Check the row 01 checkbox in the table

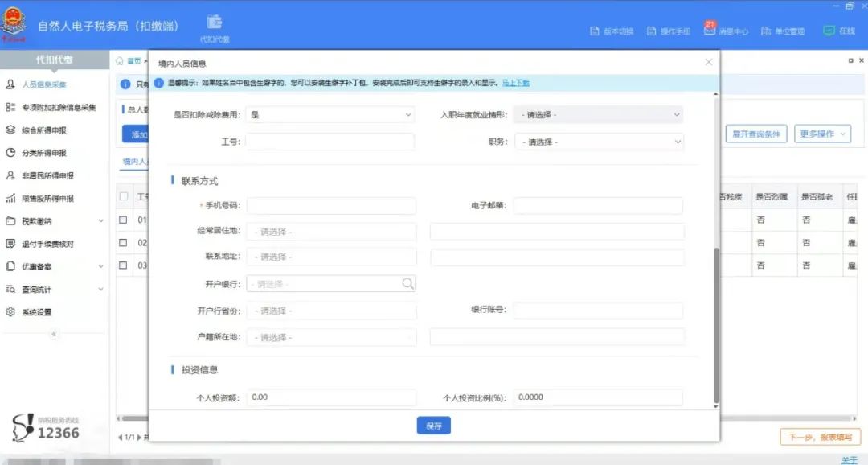124,218
